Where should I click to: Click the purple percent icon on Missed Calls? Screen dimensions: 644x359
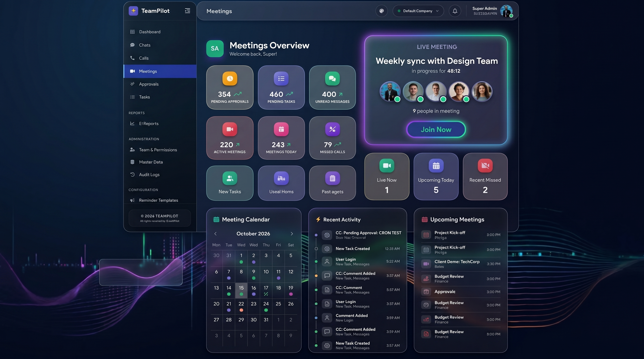click(x=332, y=129)
